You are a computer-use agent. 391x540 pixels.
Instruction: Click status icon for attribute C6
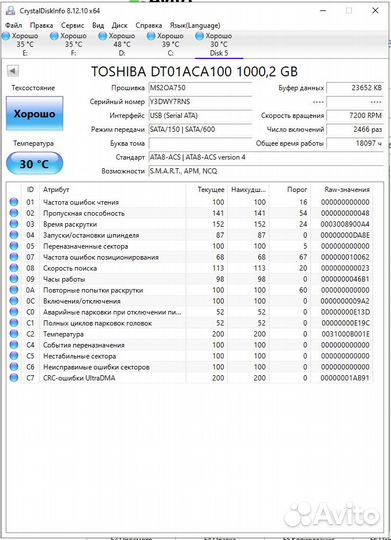pos(14,367)
